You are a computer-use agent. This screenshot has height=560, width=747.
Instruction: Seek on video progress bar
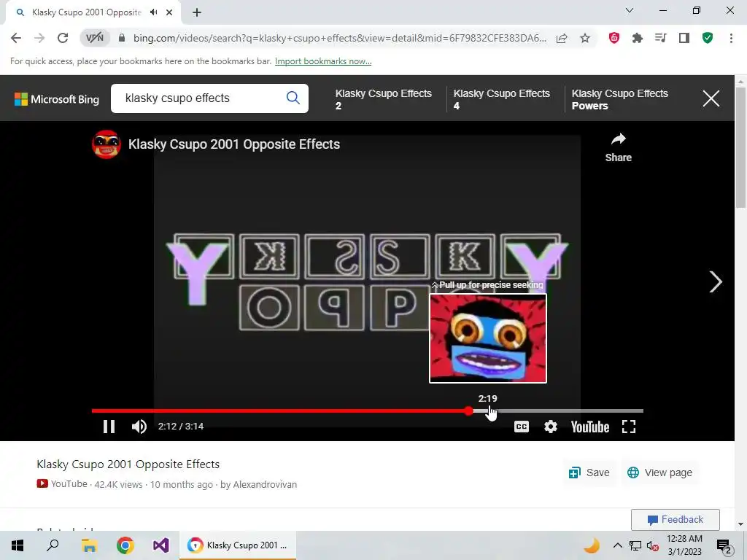(x=368, y=411)
